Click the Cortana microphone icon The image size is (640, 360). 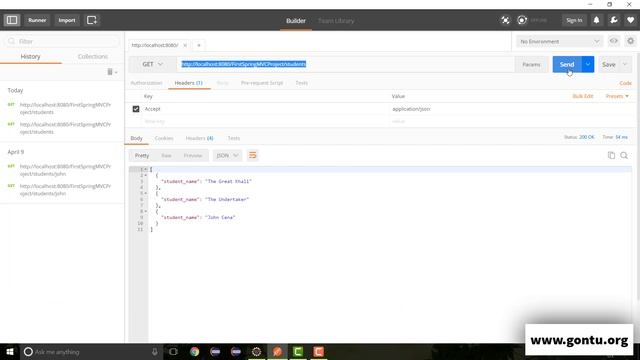click(x=155, y=351)
